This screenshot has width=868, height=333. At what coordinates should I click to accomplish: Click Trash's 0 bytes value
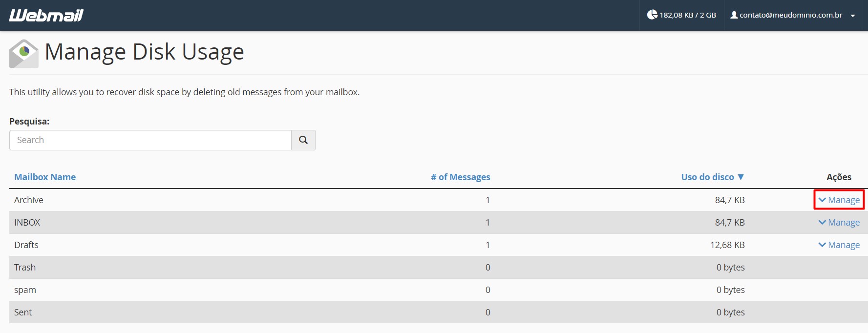(x=731, y=267)
